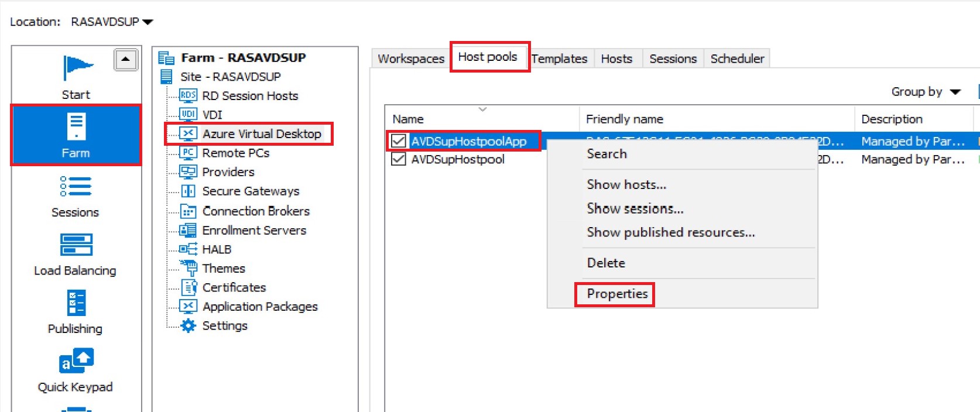The height and width of the screenshot is (412, 980).
Task: Open the Start category flag icon
Action: pyautogui.click(x=77, y=68)
